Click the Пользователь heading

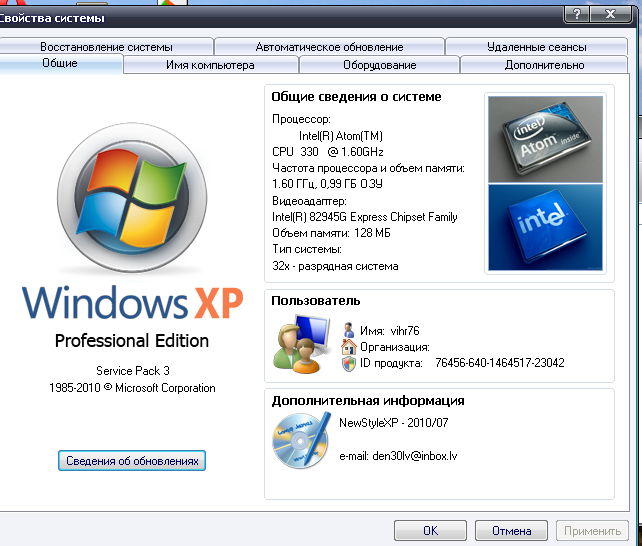(x=316, y=301)
